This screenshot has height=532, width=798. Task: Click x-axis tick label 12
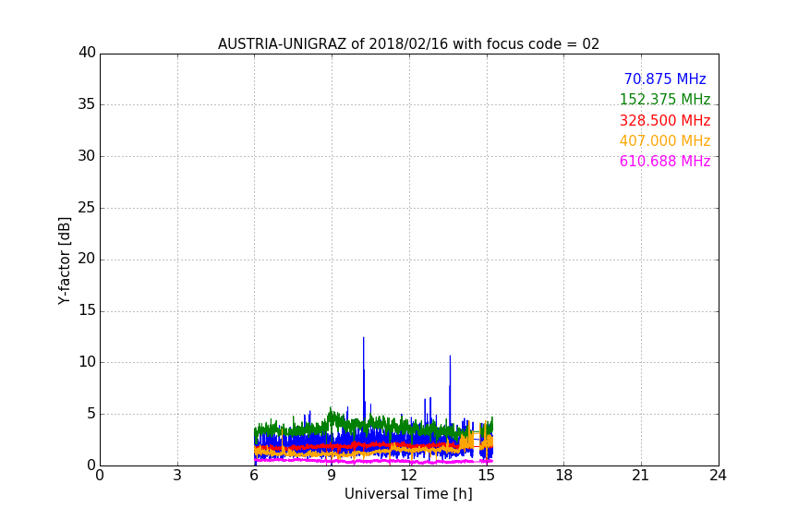[x=408, y=477]
